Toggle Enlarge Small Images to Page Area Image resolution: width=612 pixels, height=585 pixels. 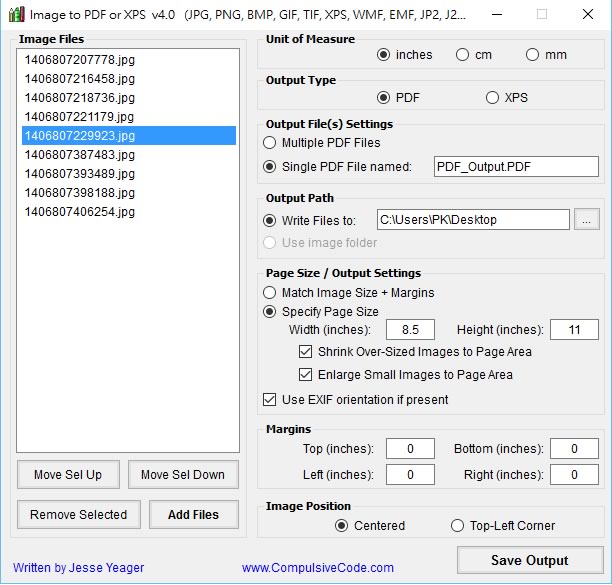pyautogui.click(x=306, y=375)
